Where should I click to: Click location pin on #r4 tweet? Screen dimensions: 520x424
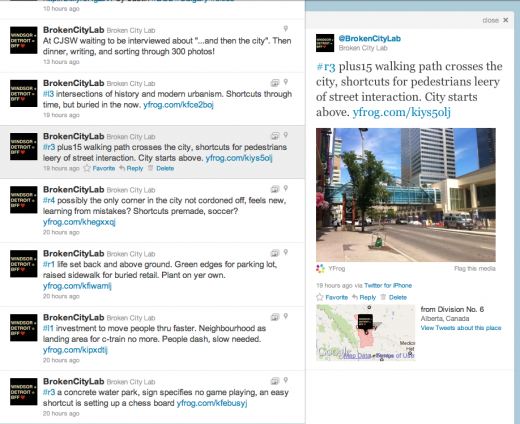(x=286, y=188)
